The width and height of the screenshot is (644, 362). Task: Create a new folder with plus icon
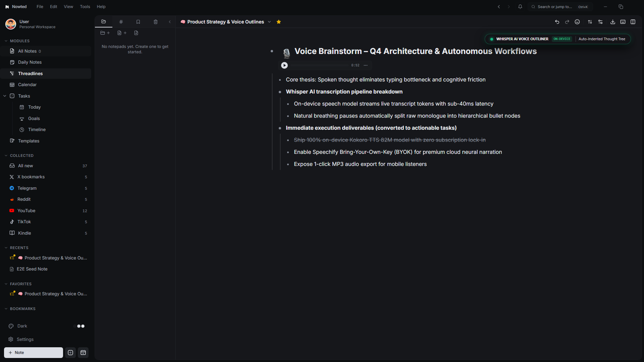(x=105, y=33)
